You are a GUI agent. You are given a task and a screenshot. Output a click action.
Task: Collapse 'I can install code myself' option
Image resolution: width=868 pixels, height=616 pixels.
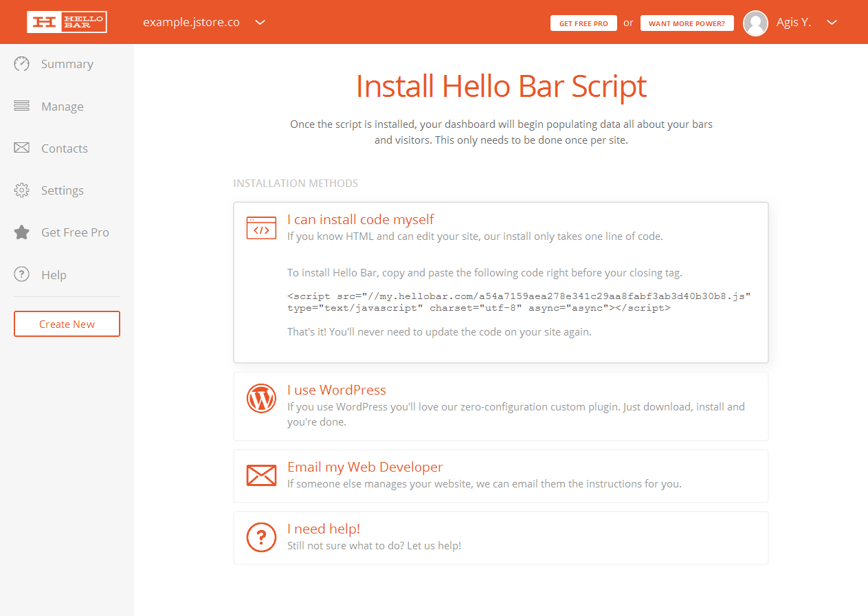361,219
